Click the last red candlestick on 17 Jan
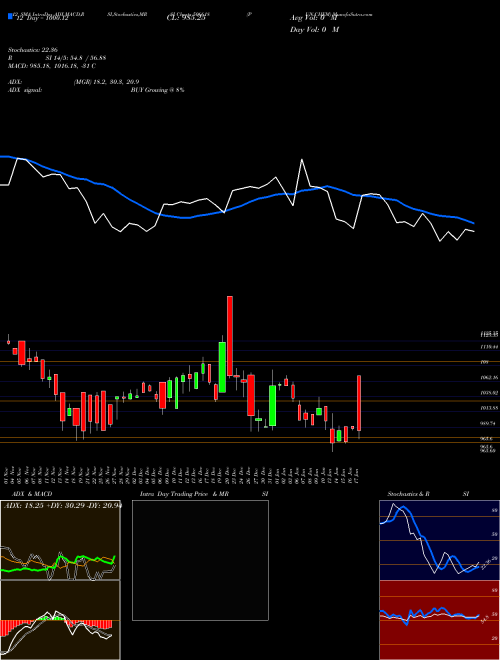The height and width of the screenshot is (660, 500). [359, 403]
